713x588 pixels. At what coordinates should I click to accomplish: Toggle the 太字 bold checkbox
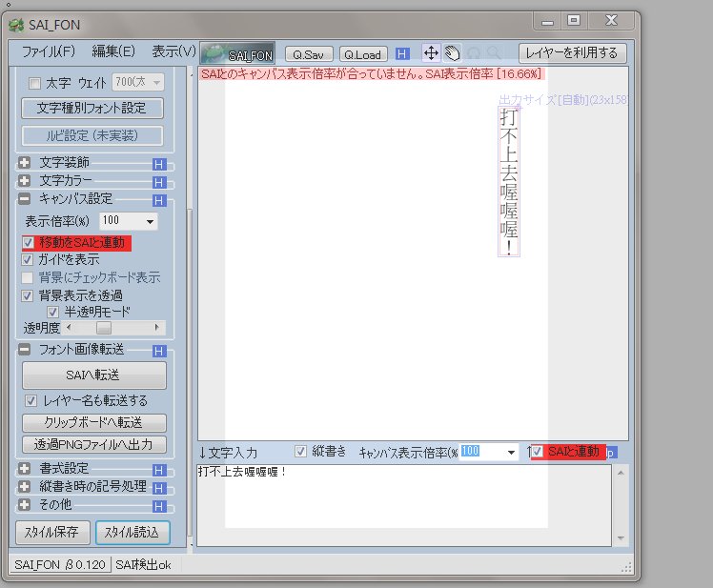(34, 83)
